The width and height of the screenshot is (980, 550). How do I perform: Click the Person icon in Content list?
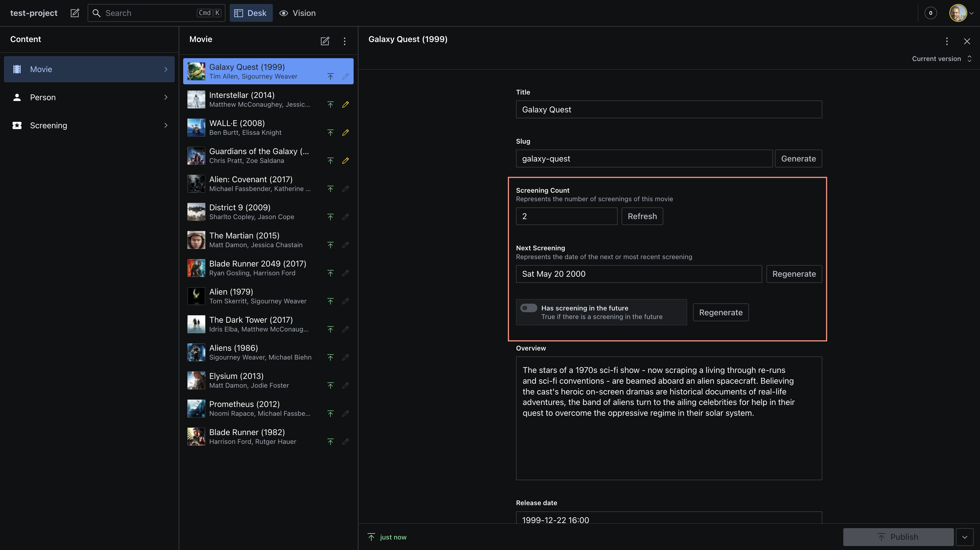(x=17, y=97)
